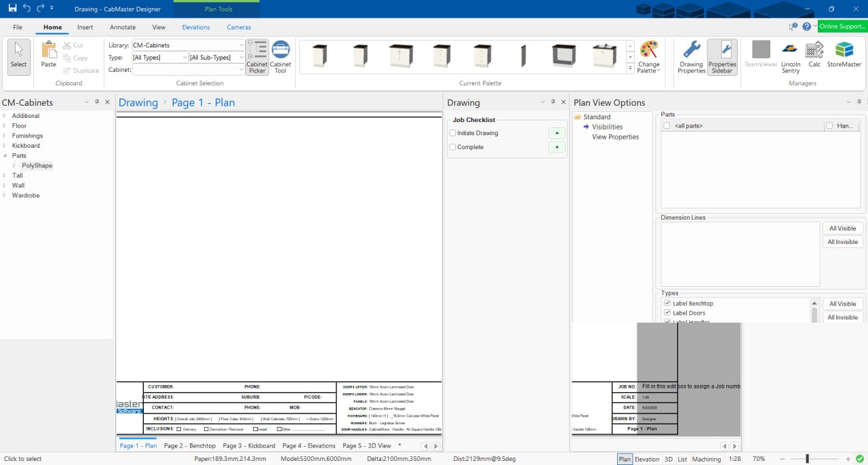
Task: Switch to Elevation view in status bar
Action: 647,459
